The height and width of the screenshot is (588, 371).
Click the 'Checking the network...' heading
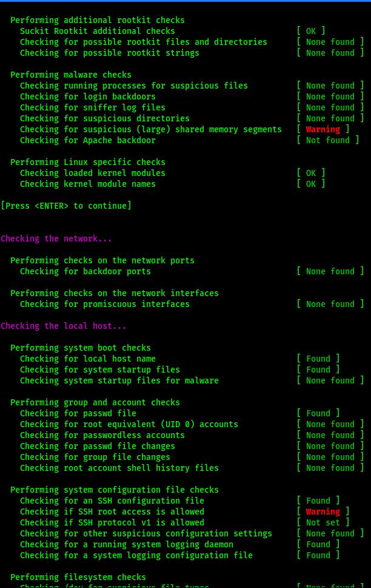pyautogui.click(x=56, y=238)
